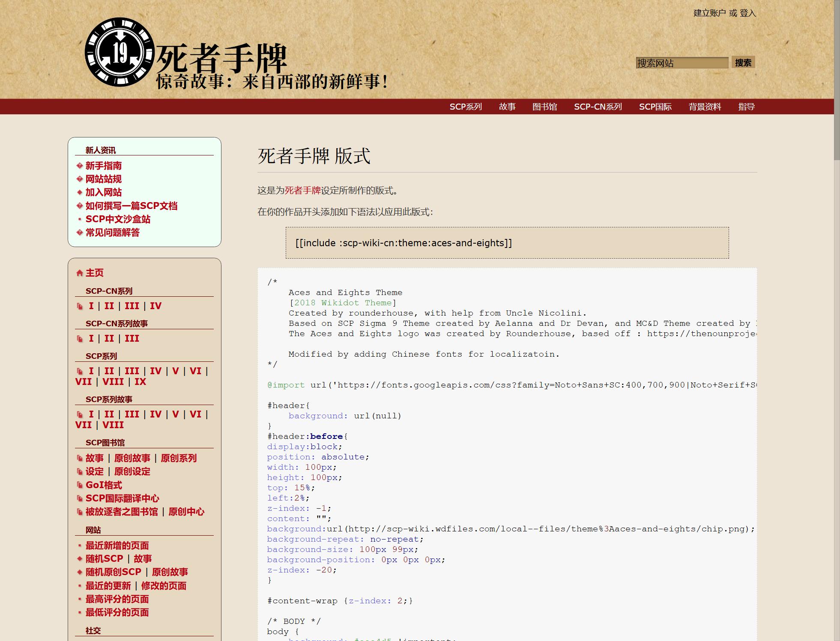
Task: Click the home icon beside 主页
Action: pos(79,273)
